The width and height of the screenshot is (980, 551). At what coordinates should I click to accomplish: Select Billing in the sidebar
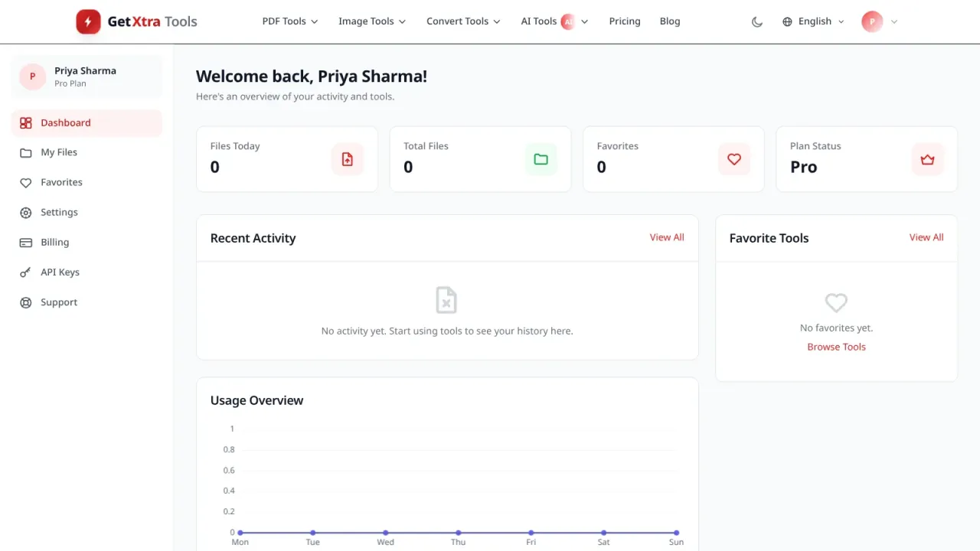87,243
